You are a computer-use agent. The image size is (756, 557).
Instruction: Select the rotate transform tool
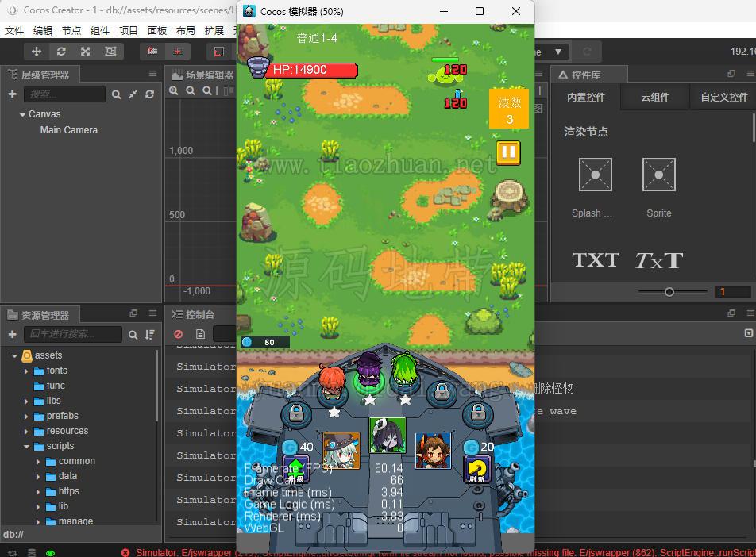point(61,52)
